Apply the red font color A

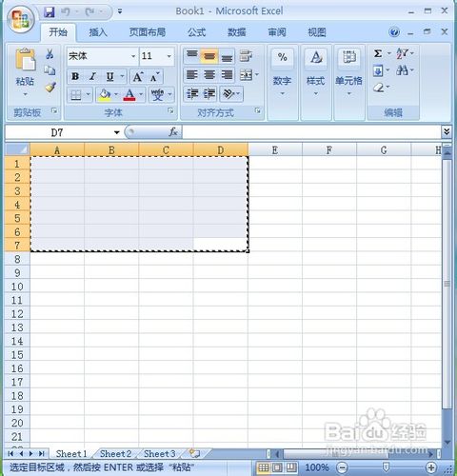[129, 94]
